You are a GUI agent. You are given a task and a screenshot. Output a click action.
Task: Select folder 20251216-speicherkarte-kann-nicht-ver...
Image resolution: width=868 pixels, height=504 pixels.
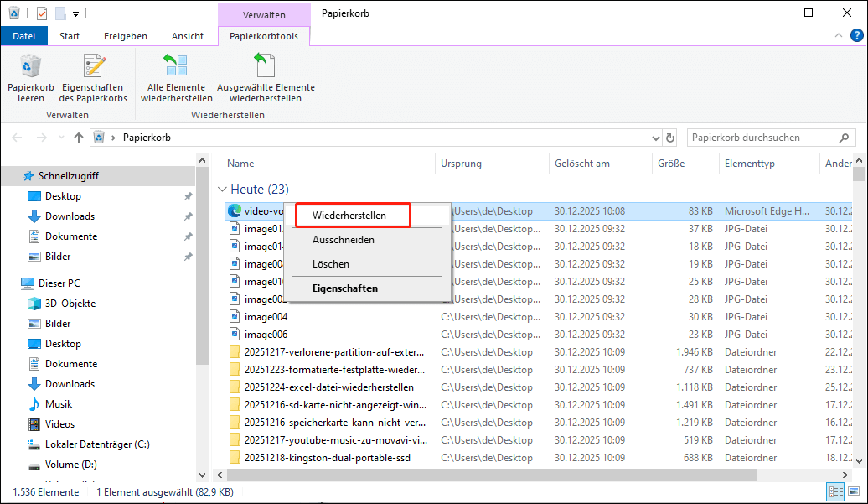335,423
